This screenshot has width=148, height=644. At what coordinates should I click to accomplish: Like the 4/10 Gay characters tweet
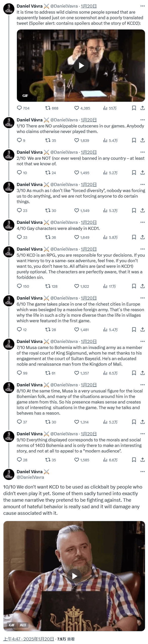82,237
